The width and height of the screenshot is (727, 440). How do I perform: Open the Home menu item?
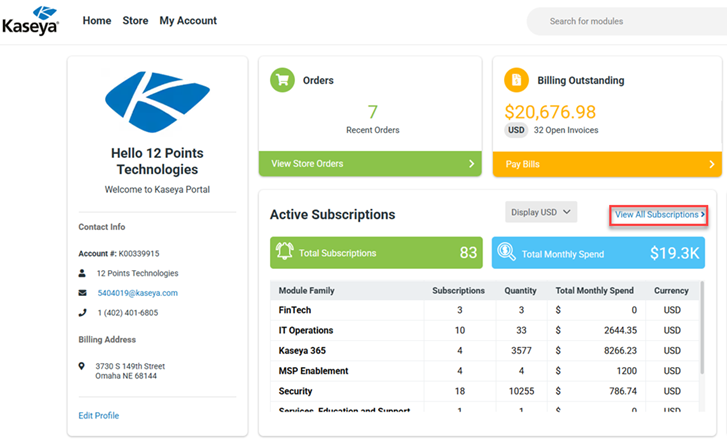[x=97, y=21]
